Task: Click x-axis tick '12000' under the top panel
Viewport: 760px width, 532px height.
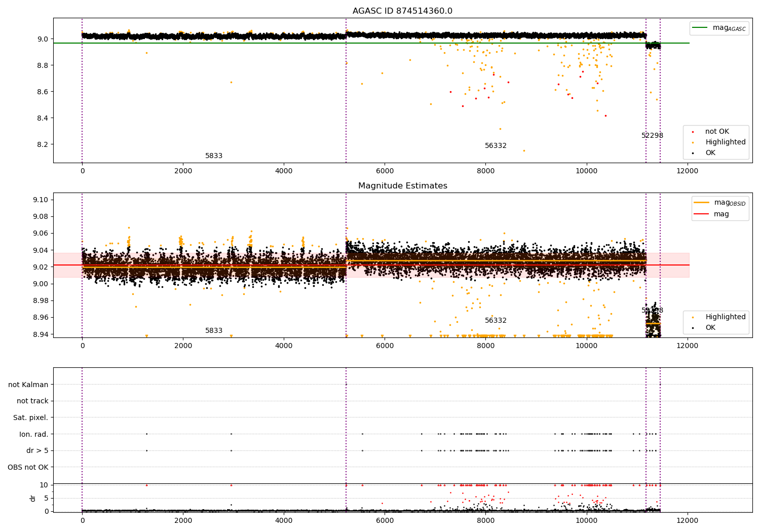Action: tap(687, 171)
